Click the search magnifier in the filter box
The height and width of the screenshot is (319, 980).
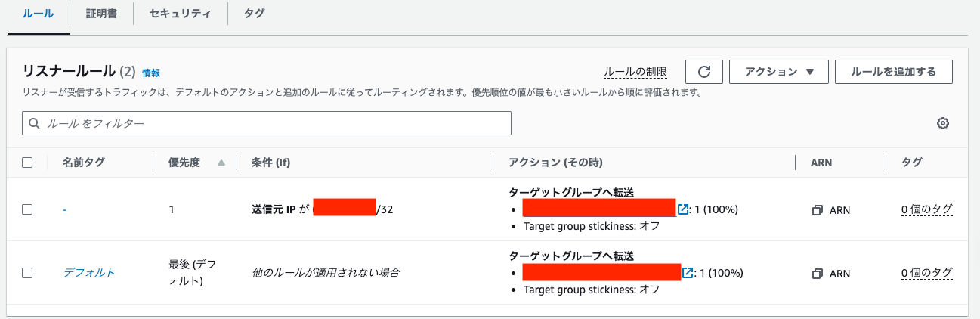34,123
